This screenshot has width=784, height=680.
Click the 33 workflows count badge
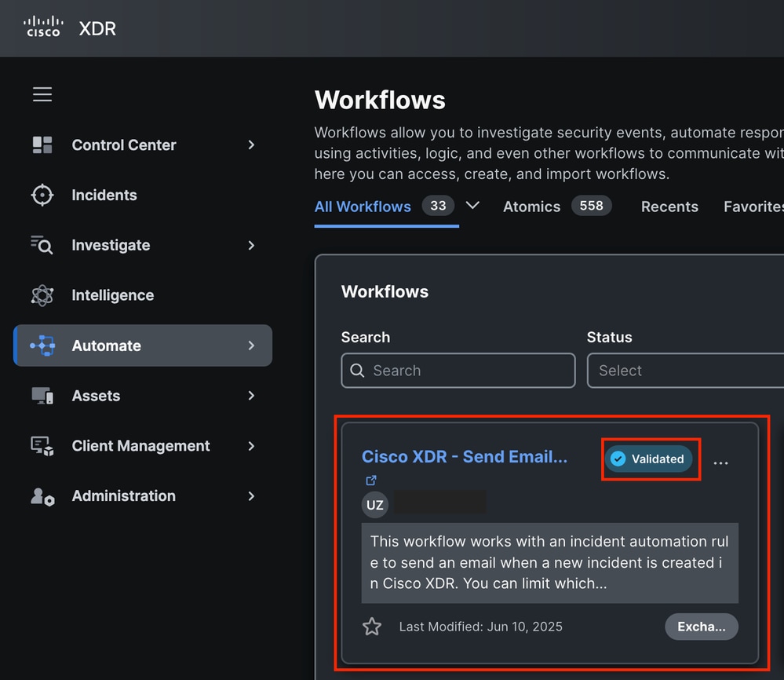tap(438, 206)
